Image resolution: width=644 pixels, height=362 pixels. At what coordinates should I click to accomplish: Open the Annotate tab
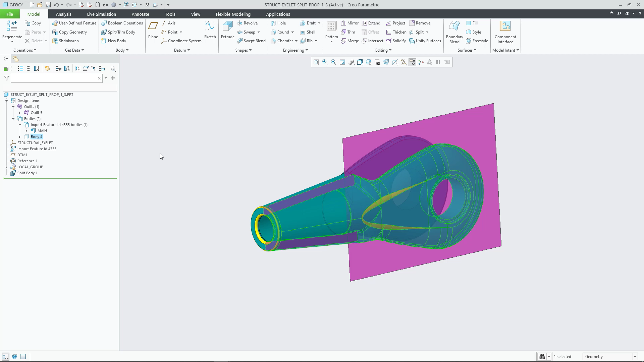[x=140, y=14]
